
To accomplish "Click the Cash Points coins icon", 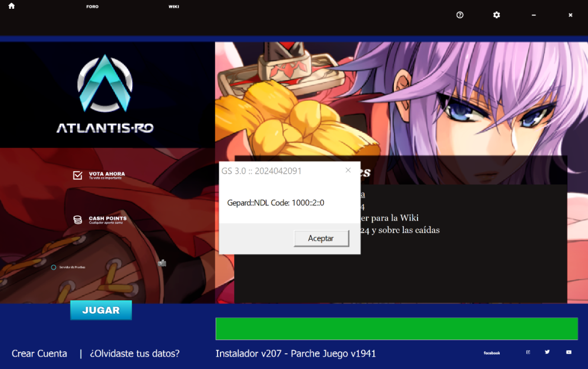I will coord(78,220).
